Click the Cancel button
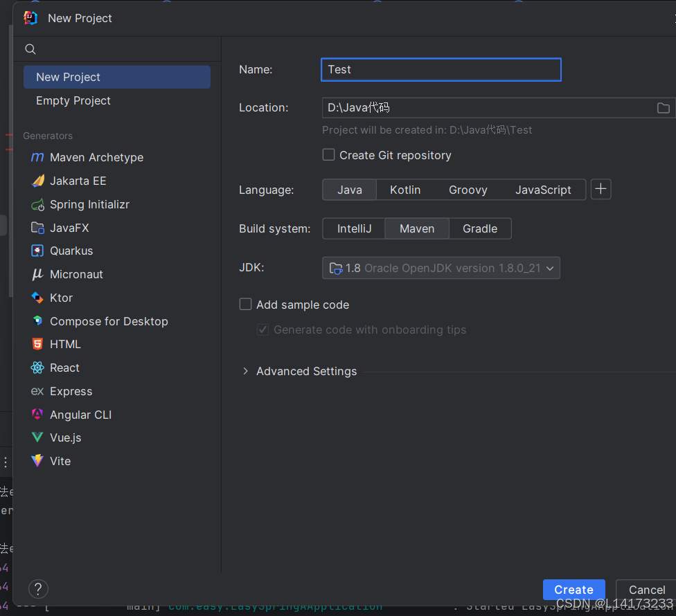 (x=647, y=589)
